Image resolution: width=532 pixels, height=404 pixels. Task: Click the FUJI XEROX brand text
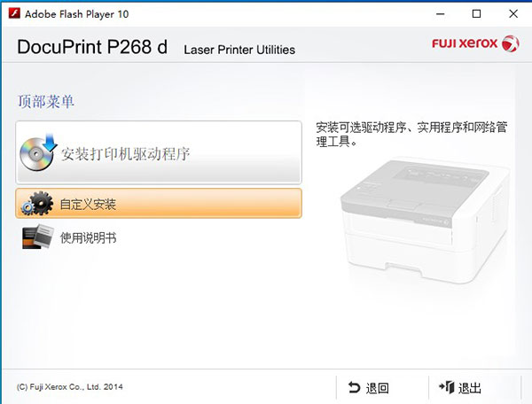click(x=465, y=43)
